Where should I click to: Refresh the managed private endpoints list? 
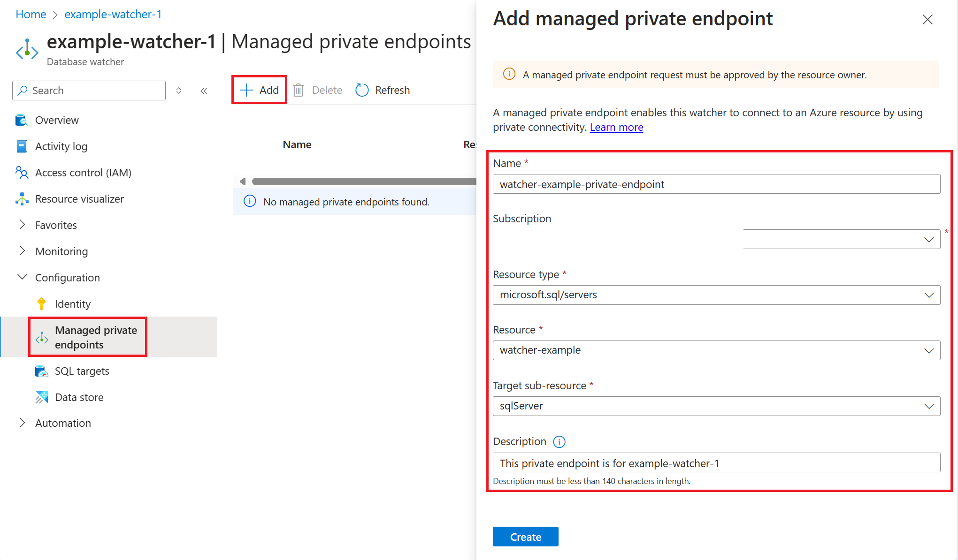[x=382, y=90]
